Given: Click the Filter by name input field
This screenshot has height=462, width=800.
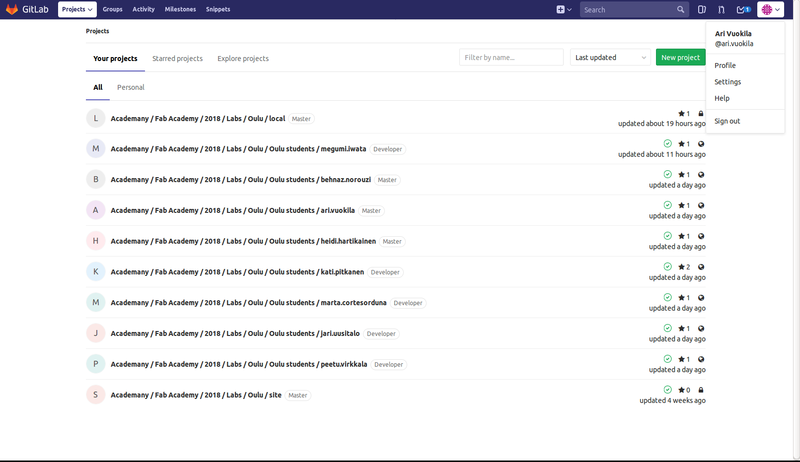Looking at the screenshot, I should [x=511, y=58].
